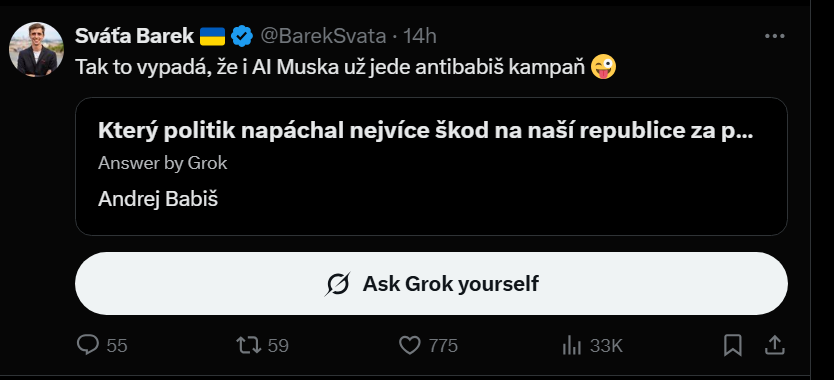Click the winking tongue emoji in the tweet
This screenshot has width=834, height=380.
click(604, 67)
